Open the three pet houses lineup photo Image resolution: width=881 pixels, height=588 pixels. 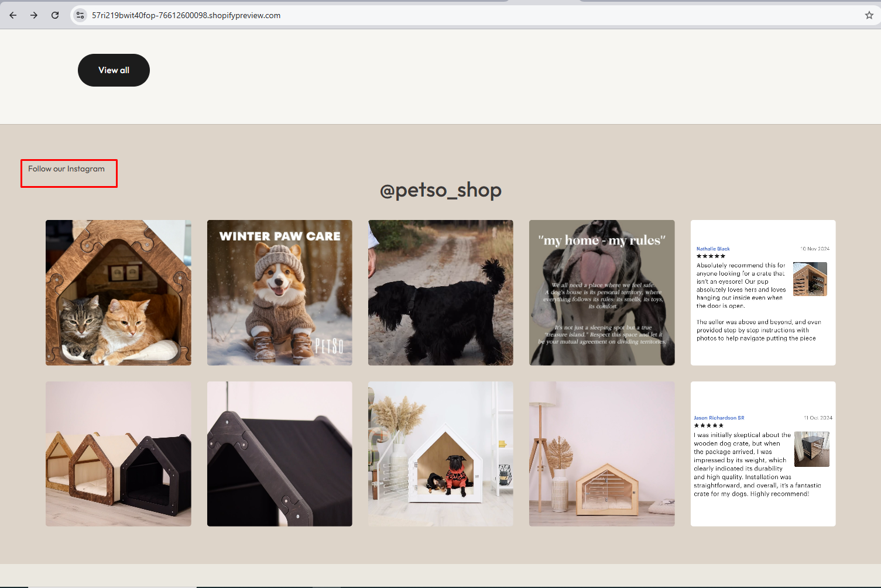point(118,454)
